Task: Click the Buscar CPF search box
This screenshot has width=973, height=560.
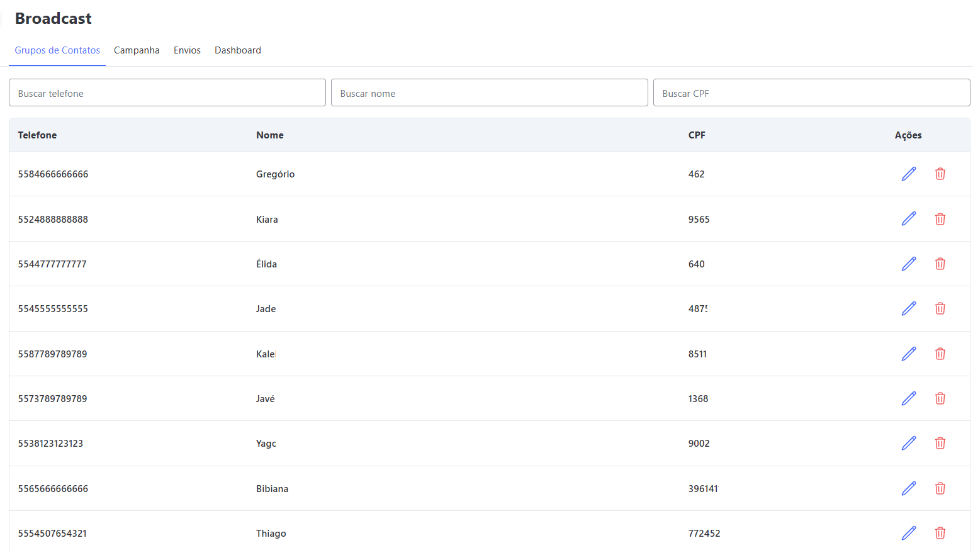Action: 811,93
